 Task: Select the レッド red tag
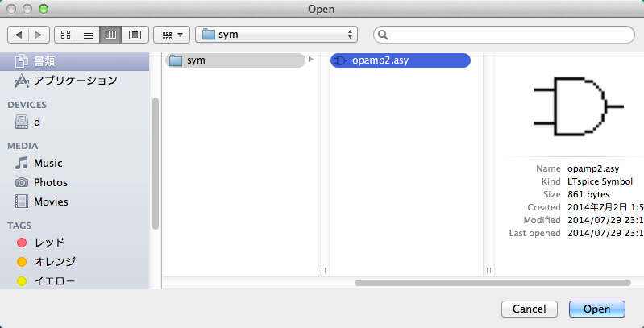point(74,243)
